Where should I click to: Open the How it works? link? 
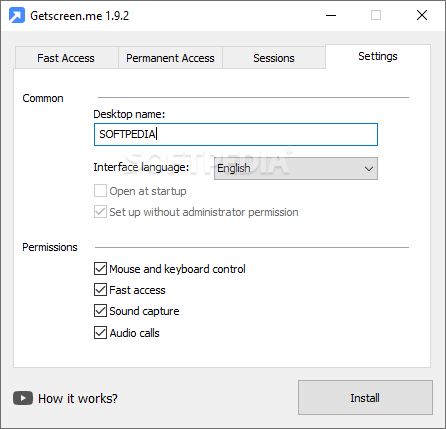78,398
